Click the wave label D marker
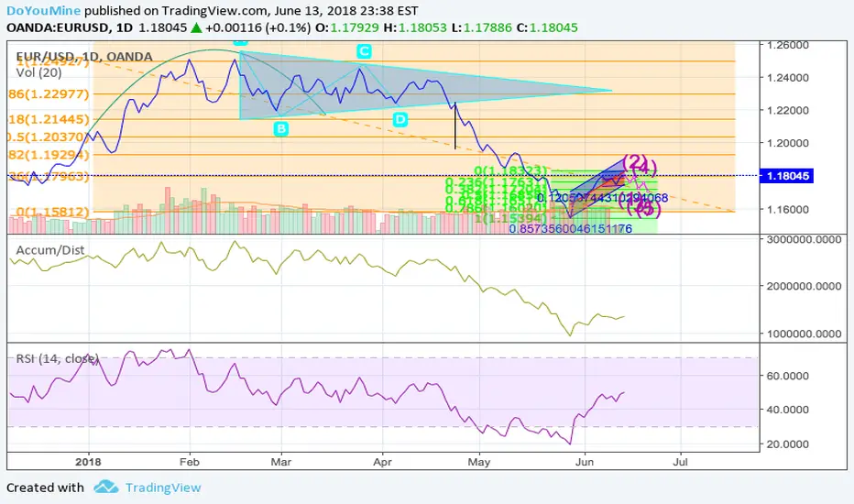854x504 pixels. click(400, 119)
